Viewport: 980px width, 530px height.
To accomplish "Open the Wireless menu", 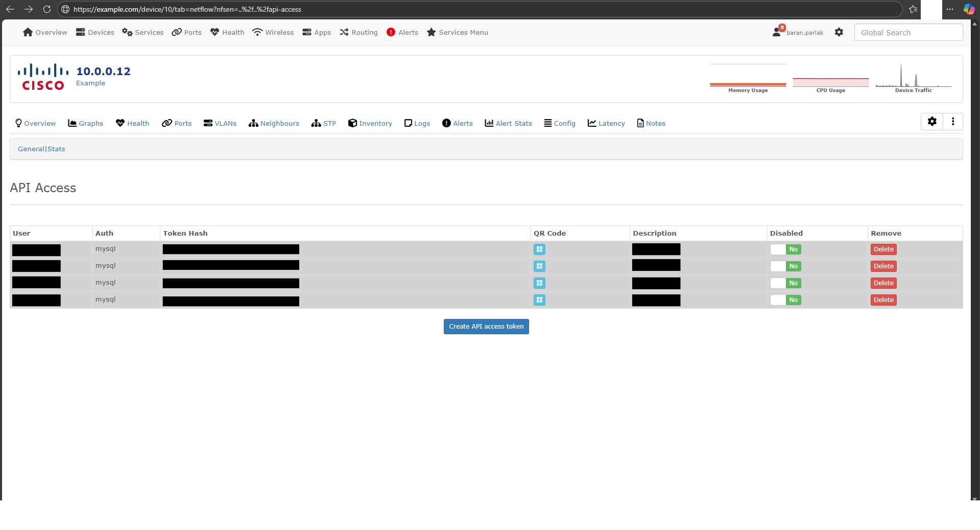I will click(273, 32).
